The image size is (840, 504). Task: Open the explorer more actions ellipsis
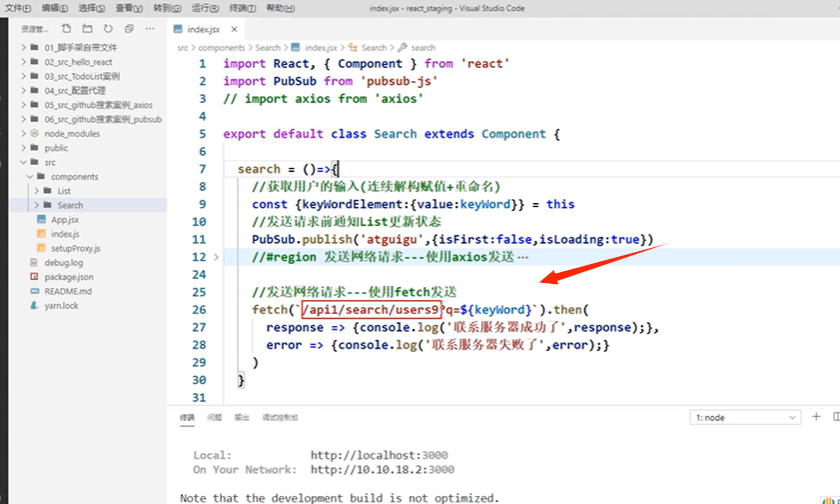click(x=150, y=29)
